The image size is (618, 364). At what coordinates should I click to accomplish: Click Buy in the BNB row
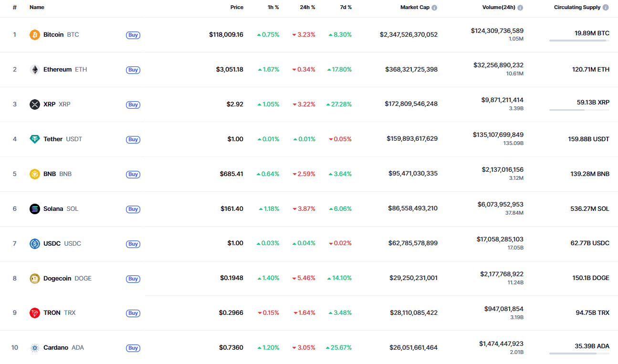tap(133, 174)
